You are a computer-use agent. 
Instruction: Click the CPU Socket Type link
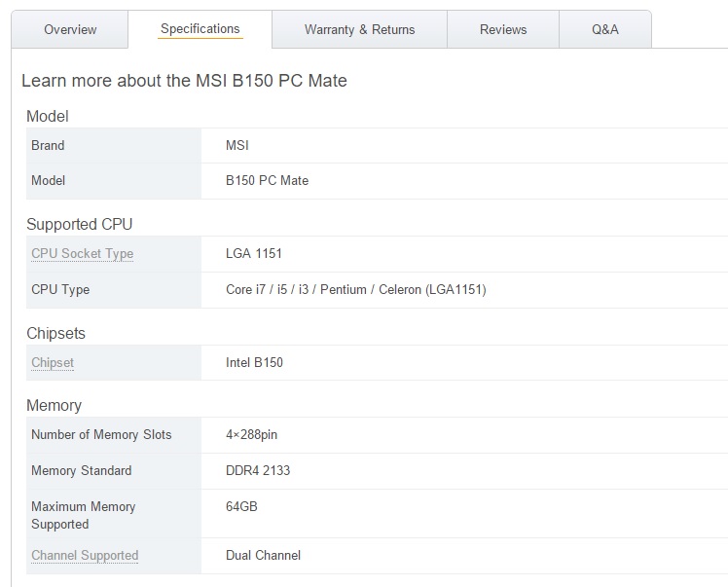point(82,254)
